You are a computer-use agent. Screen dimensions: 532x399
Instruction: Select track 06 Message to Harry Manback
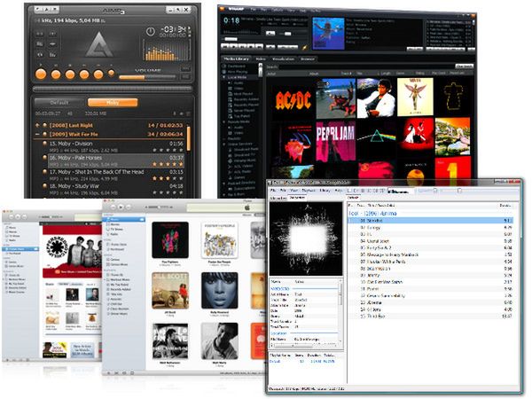click(x=431, y=254)
